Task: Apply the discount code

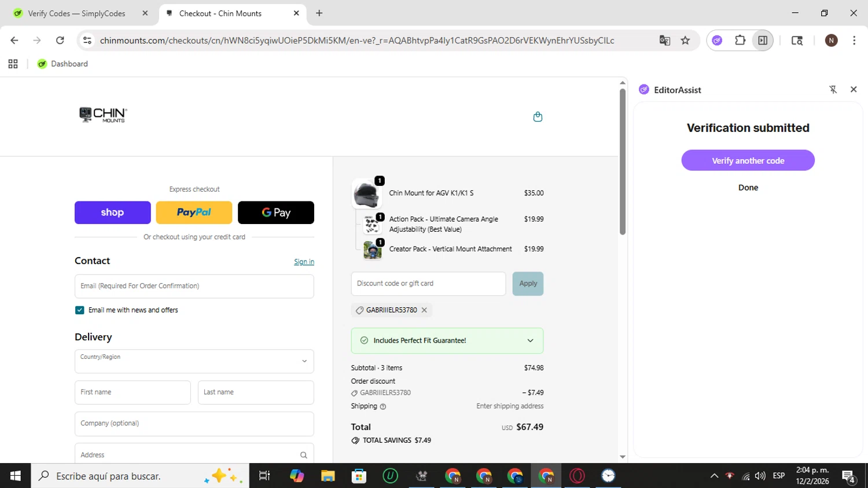Action: (528, 284)
